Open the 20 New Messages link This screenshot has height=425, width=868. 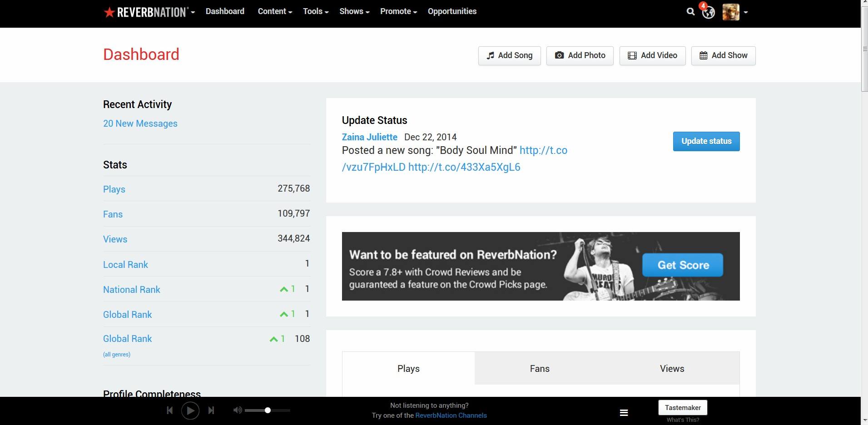tap(140, 124)
